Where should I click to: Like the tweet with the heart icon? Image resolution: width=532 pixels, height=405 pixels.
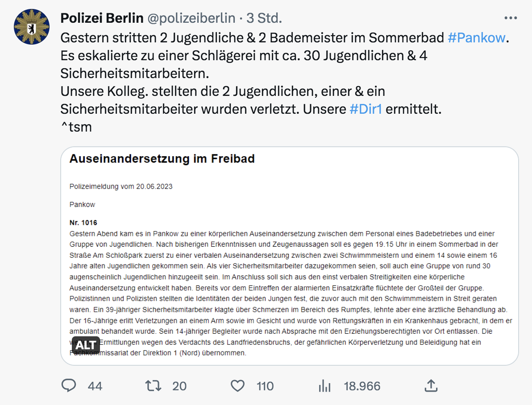click(x=238, y=385)
